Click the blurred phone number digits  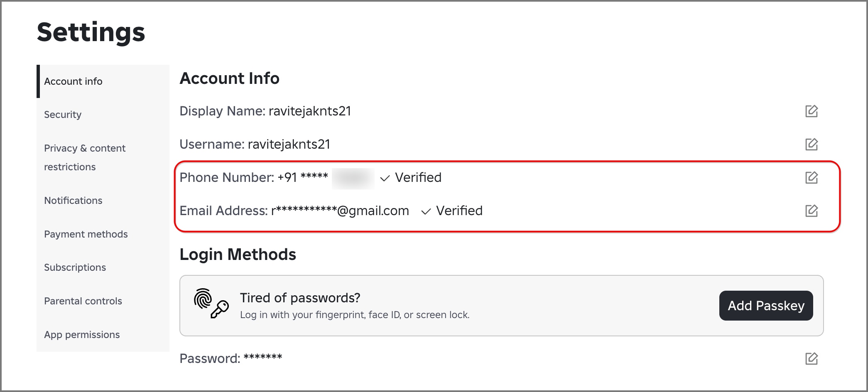353,178
